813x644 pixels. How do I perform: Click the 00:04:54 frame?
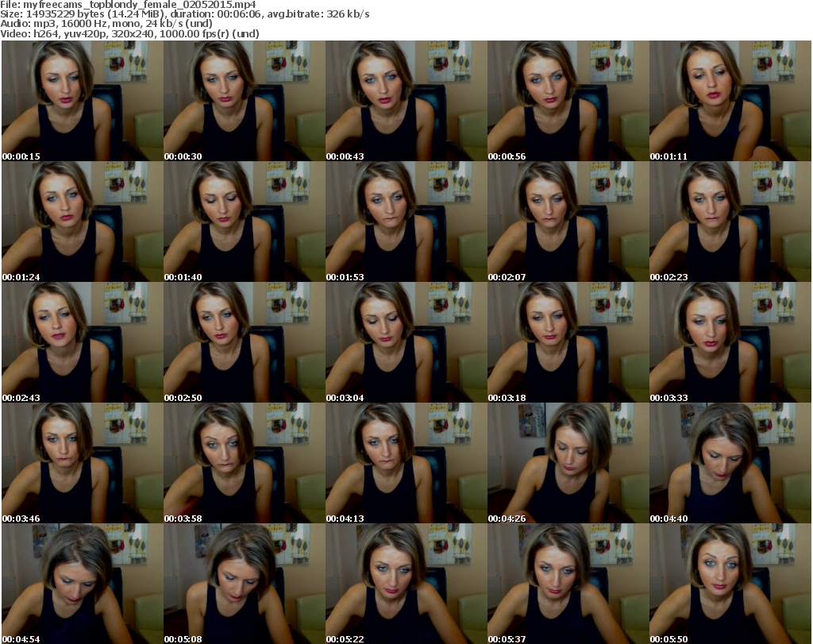pyautogui.click(x=83, y=584)
